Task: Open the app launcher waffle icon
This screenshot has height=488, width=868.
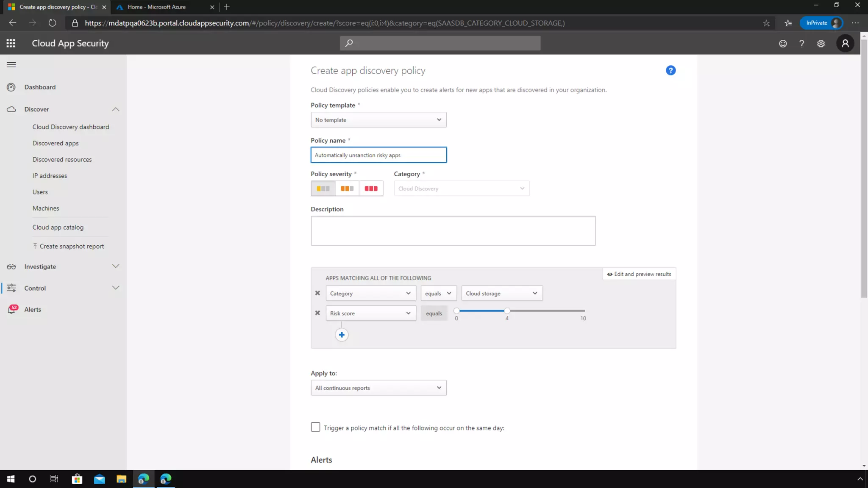Action: click(11, 43)
